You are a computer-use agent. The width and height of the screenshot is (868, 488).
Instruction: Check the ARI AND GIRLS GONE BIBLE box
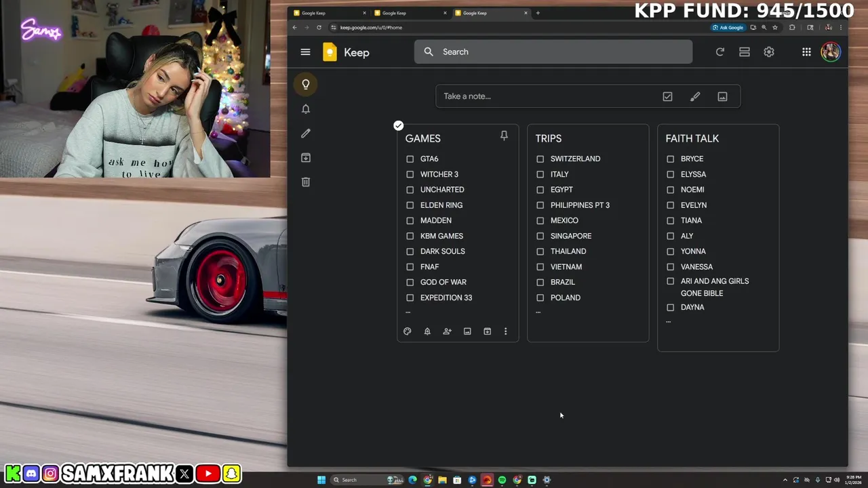[670, 281]
